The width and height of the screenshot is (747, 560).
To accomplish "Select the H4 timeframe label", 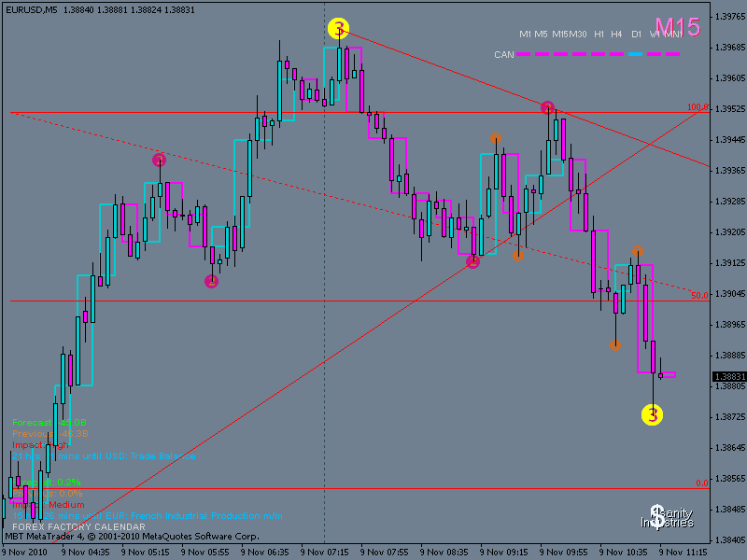I will click(x=616, y=35).
